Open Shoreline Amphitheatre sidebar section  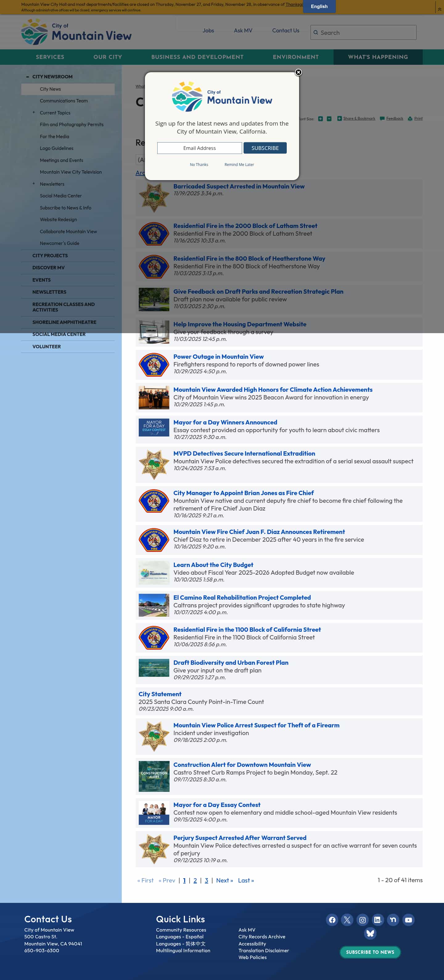(68, 322)
